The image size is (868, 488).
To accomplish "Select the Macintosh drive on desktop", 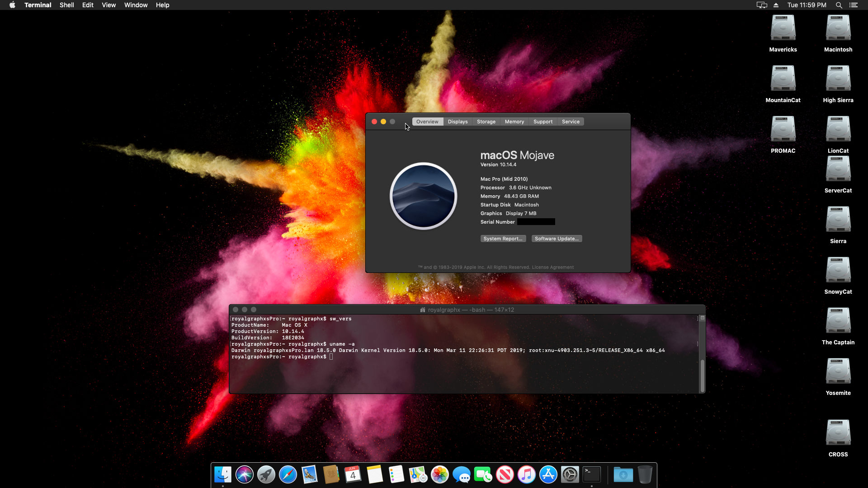I will click(x=838, y=28).
